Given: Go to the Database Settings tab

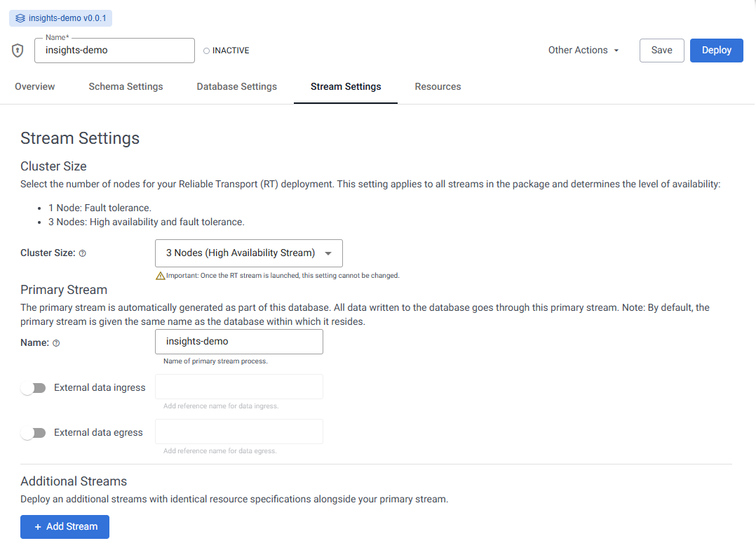Looking at the screenshot, I should tap(236, 87).
